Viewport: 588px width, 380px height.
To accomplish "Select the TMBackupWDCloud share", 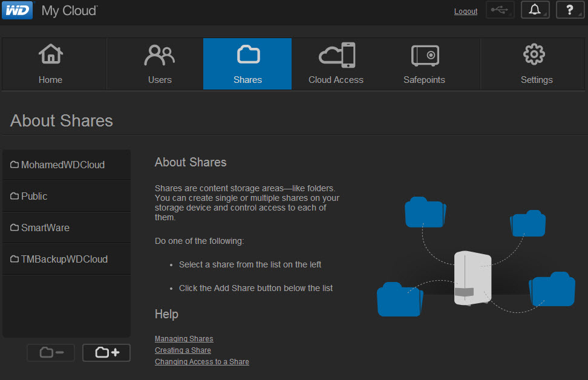I will (x=67, y=259).
